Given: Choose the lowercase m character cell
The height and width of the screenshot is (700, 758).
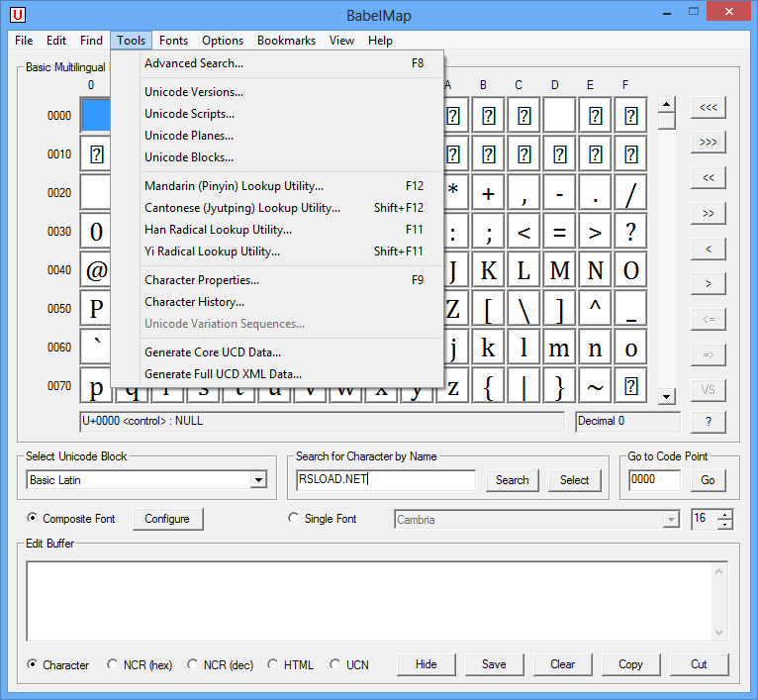Looking at the screenshot, I should click(x=559, y=348).
